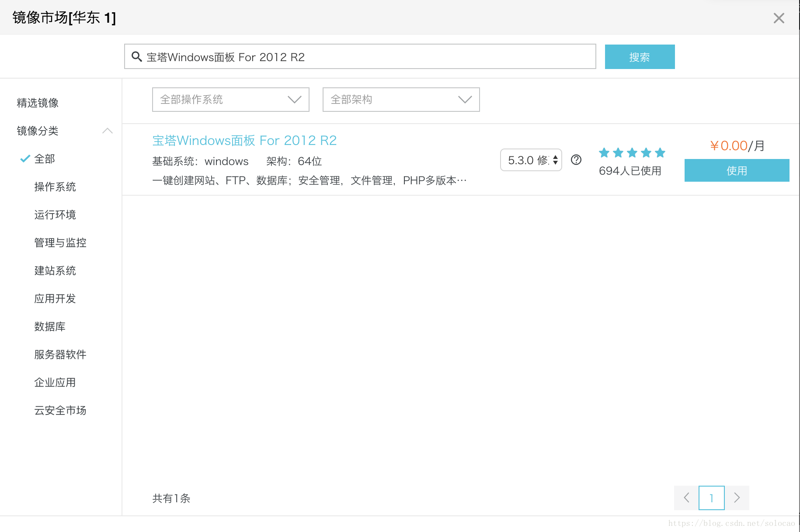This screenshot has width=800, height=532.
Task: Close the 镜像市场 dialog
Action: (779, 18)
